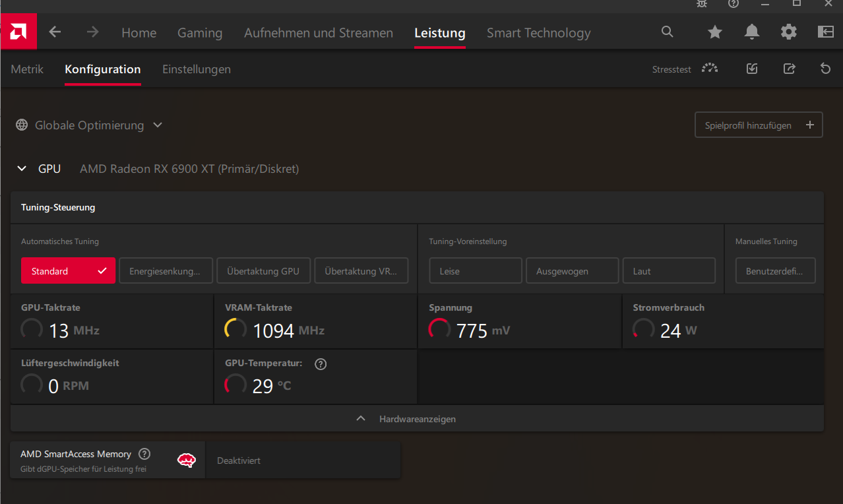
Task: Open the search magnifier icon
Action: [x=668, y=32]
